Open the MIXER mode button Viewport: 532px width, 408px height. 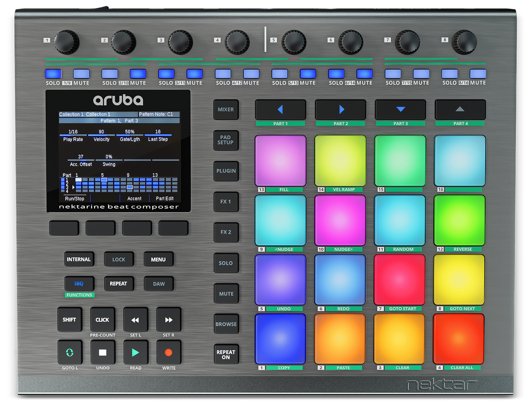226,110
